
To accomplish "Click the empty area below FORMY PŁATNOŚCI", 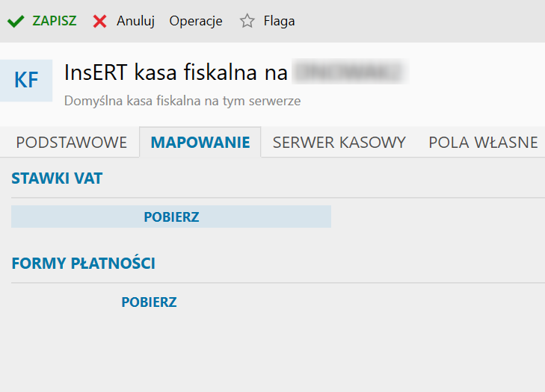I will pos(272,351).
